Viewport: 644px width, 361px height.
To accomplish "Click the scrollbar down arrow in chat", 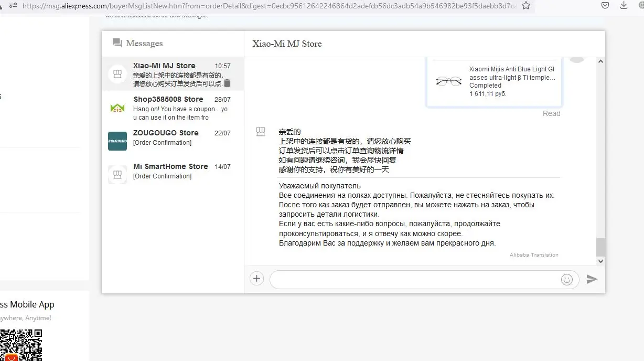I will coord(600,261).
